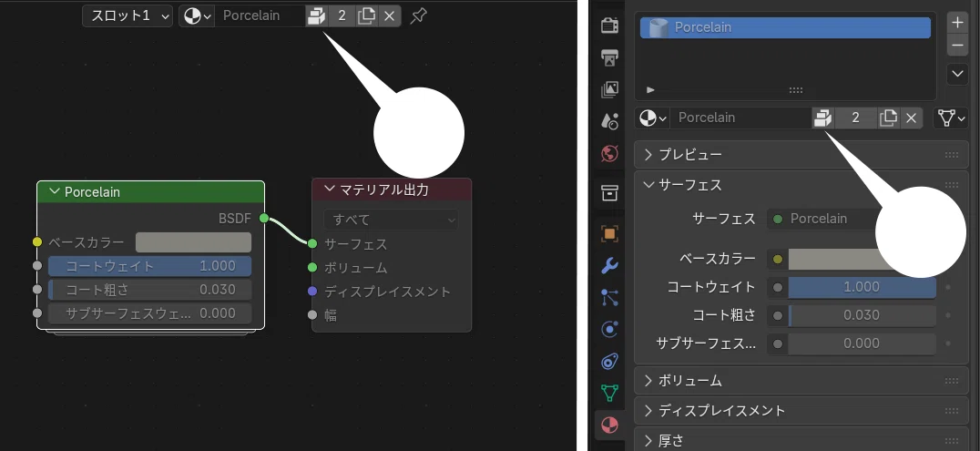Screen dimensions: 980x451
Task: Click サブサーフェスウェ… 0.000 slider on node
Action: [x=150, y=313]
